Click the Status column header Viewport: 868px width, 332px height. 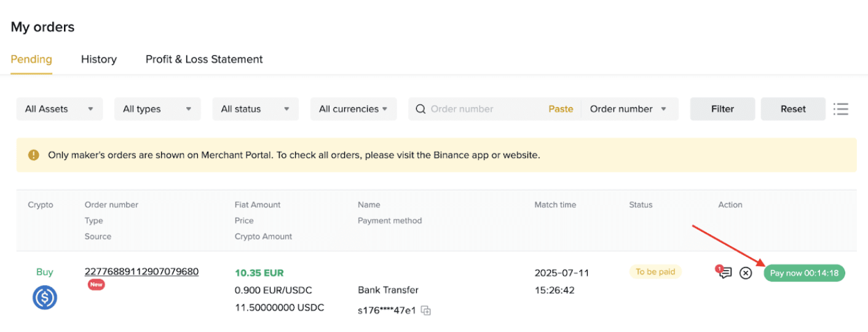[x=641, y=205]
